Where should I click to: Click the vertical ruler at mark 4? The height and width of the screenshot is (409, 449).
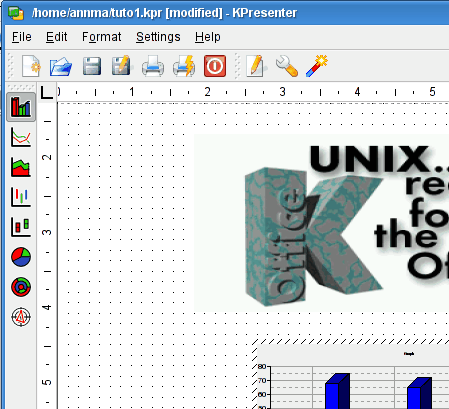point(47,307)
